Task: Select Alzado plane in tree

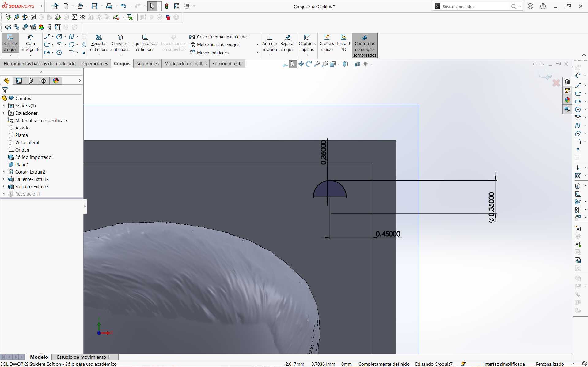Action: click(x=22, y=128)
